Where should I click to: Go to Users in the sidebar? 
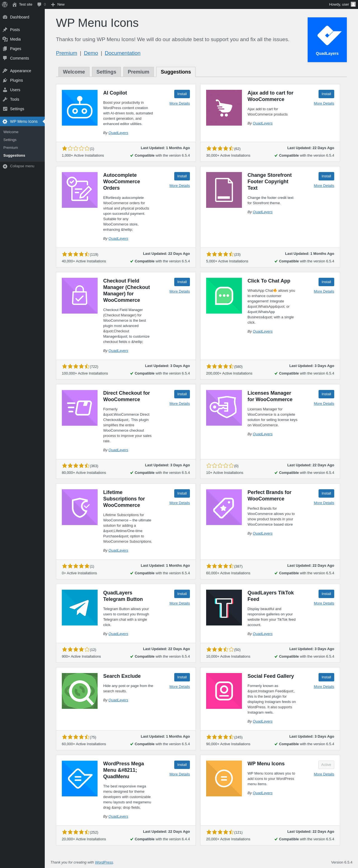22,90
